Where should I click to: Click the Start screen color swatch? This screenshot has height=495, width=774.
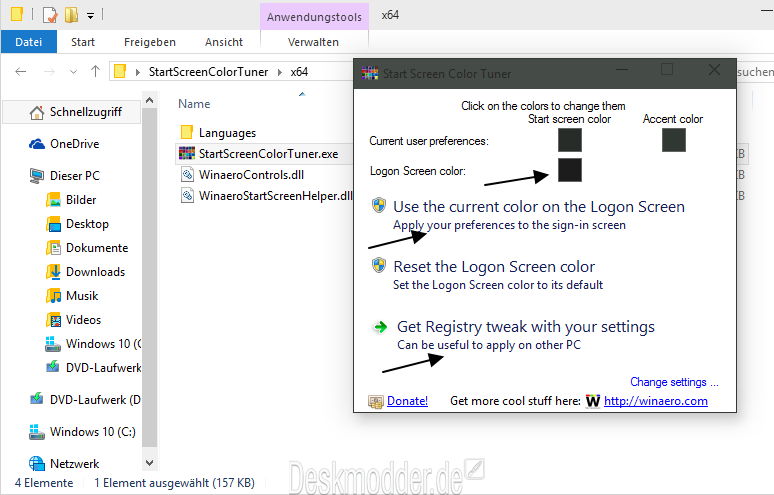(x=570, y=140)
